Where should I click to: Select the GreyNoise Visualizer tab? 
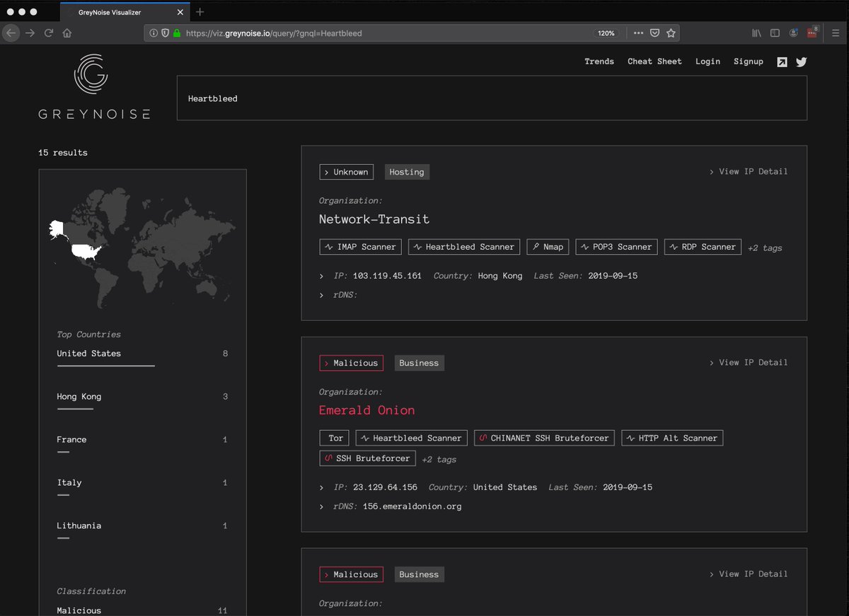(x=125, y=12)
